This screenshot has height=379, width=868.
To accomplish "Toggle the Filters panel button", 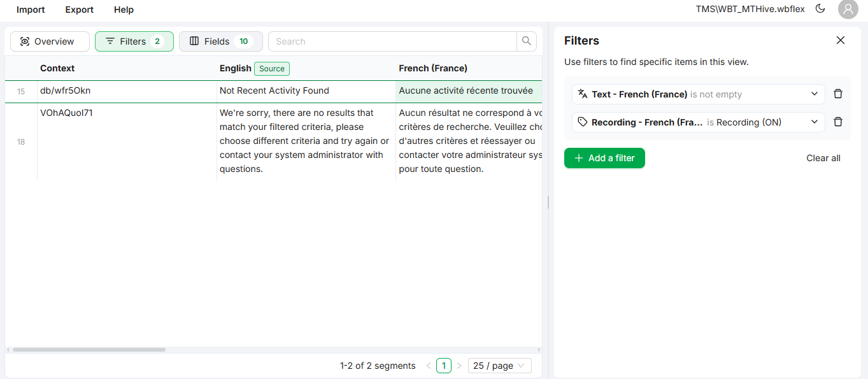I will coord(134,41).
